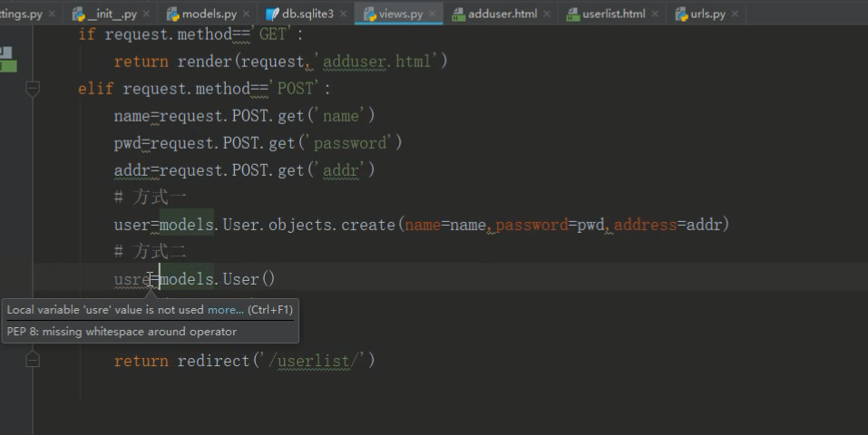
Task: Close the adduser.html tab
Action: tap(547, 14)
